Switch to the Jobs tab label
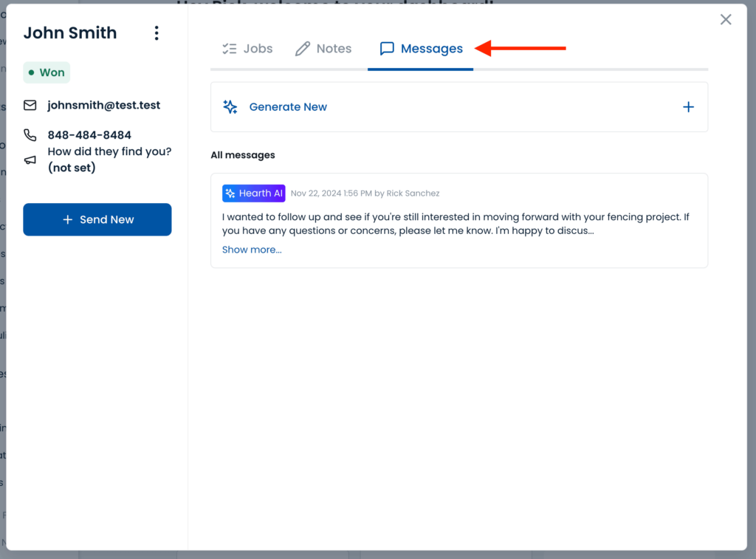This screenshot has width=756, height=559. click(258, 49)
